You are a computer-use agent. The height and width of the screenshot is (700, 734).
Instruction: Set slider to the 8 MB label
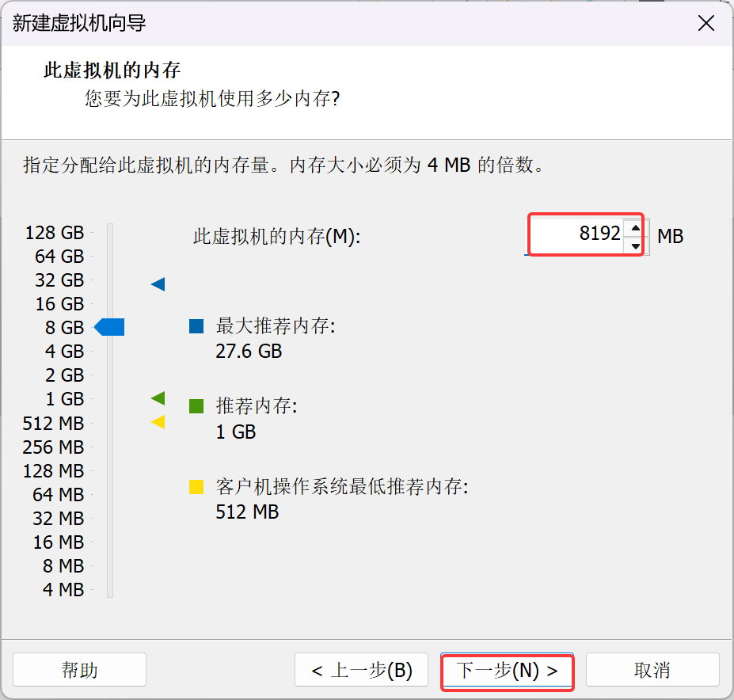tap(63, 566)
